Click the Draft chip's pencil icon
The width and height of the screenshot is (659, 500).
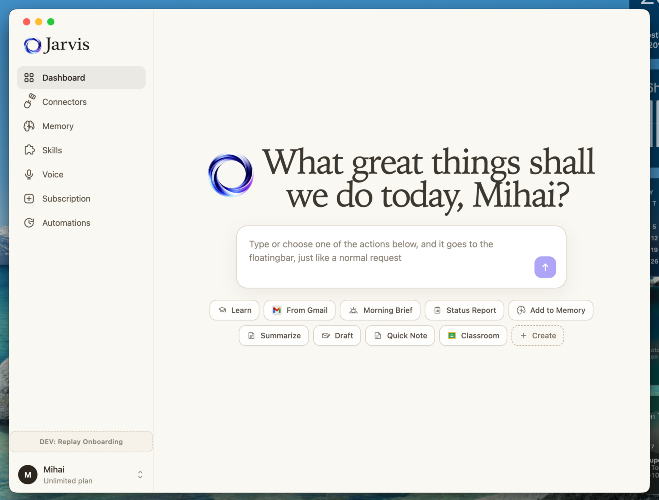326,335
